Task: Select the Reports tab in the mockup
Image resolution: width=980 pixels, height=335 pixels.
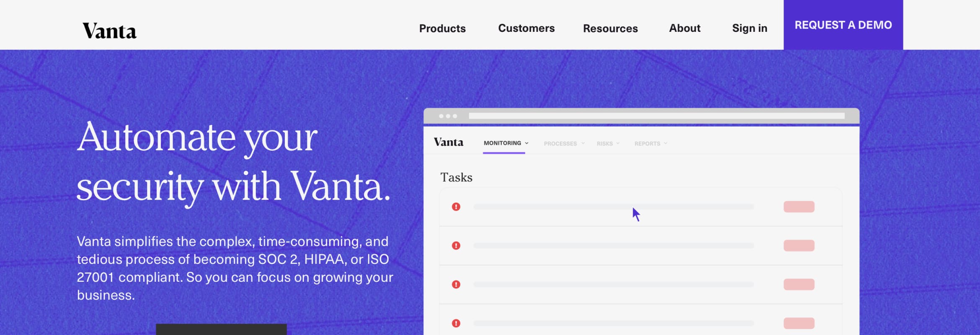Action: (x=647, y=144)
